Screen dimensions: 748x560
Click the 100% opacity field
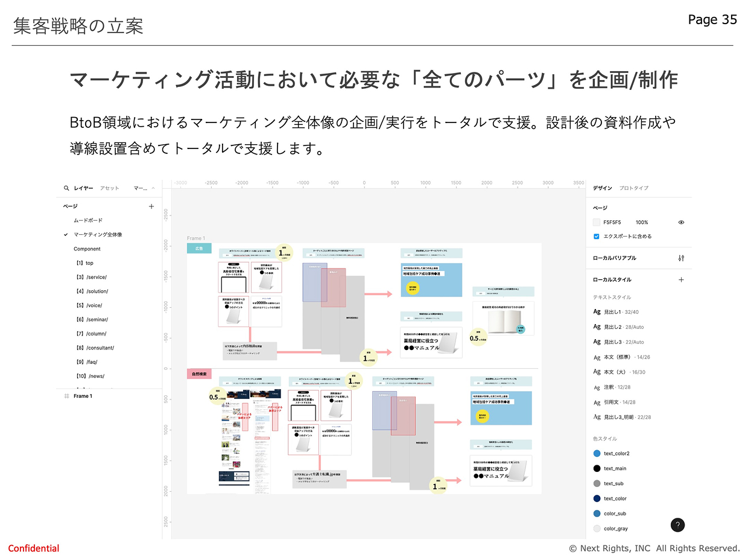[642, 222]
